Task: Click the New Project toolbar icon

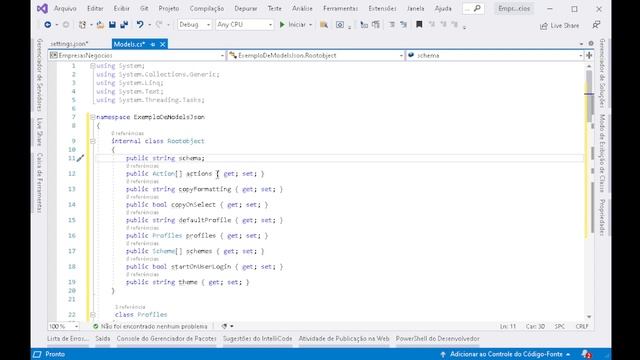Action: click(82, 25)
